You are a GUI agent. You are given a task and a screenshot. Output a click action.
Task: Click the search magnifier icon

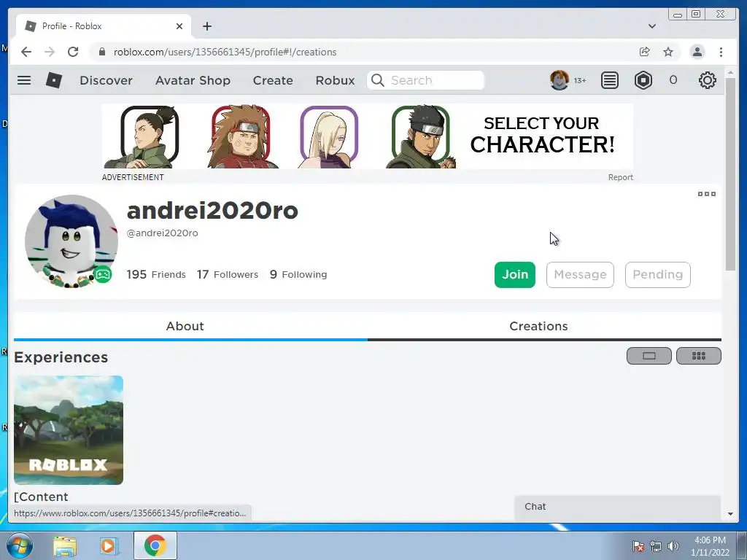(x=377, y=80)
